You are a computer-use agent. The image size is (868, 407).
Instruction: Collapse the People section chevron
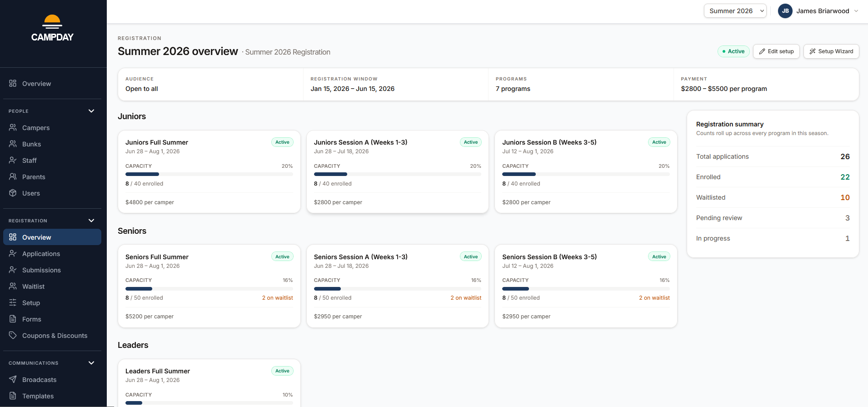[x=91, y=111]
